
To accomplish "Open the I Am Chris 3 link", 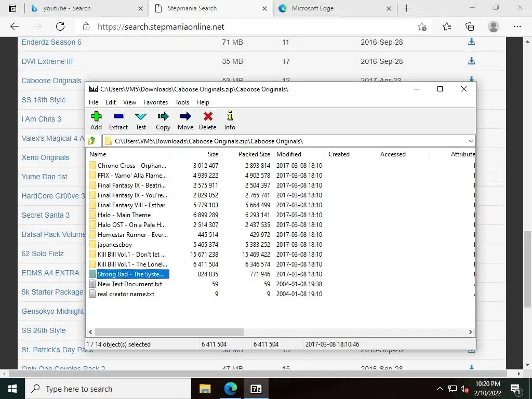I will coord(42,119).
